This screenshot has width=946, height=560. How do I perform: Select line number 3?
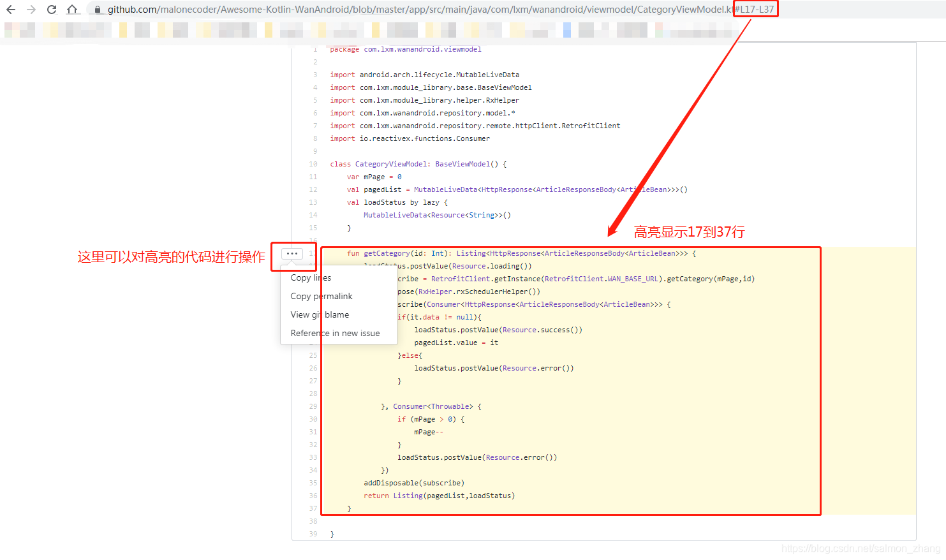tap(315, 75)
